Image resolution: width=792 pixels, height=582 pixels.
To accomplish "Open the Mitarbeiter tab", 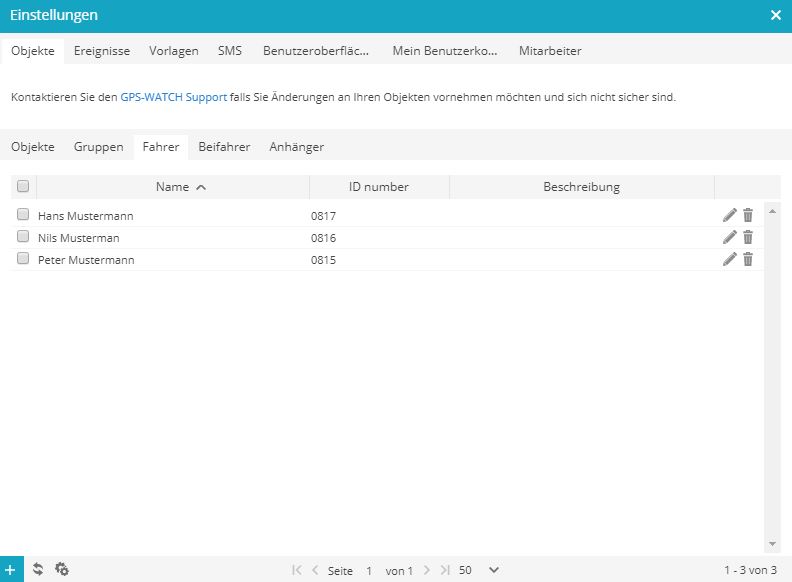I will point(550,51).
